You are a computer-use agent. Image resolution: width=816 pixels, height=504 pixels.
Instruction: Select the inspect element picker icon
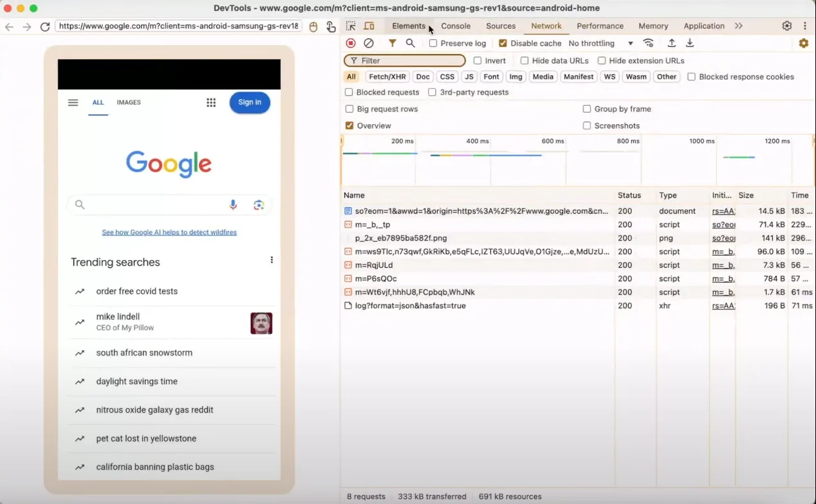click(351, 26)
